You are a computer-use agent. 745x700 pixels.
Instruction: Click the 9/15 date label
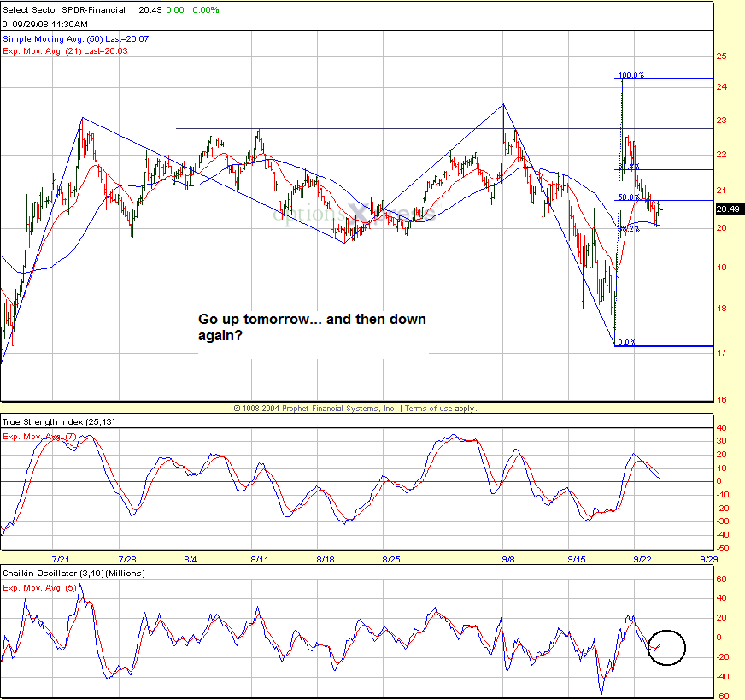tap(577, 559)
